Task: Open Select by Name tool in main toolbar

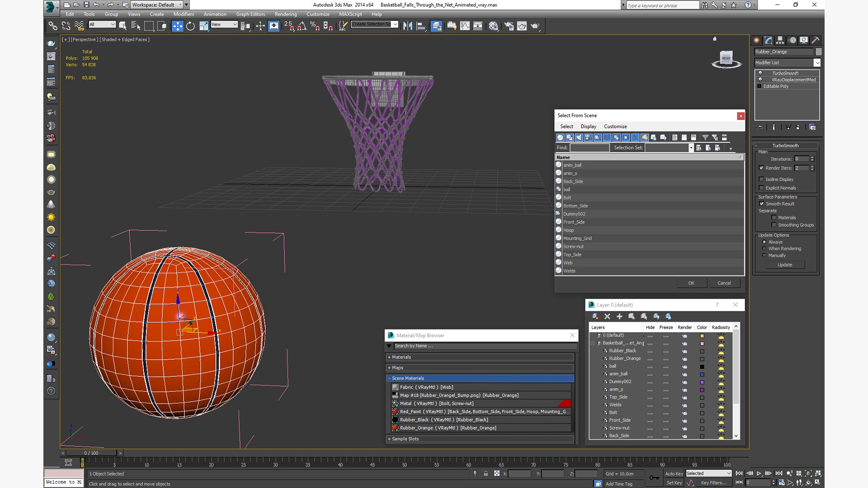Action: (x=136, y=26)
